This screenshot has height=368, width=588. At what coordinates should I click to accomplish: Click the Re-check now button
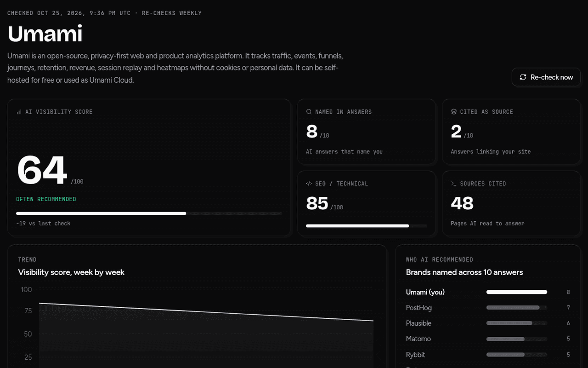pos(546,77)
